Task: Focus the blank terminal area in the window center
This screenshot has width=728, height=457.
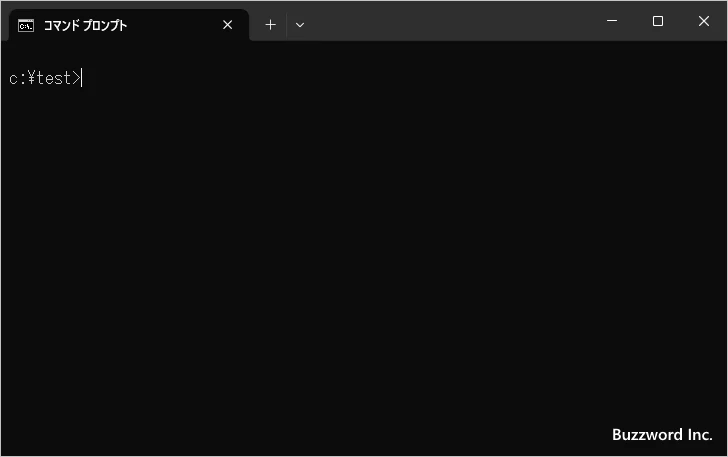Action: pyautogui.click(x=364, y=250)
